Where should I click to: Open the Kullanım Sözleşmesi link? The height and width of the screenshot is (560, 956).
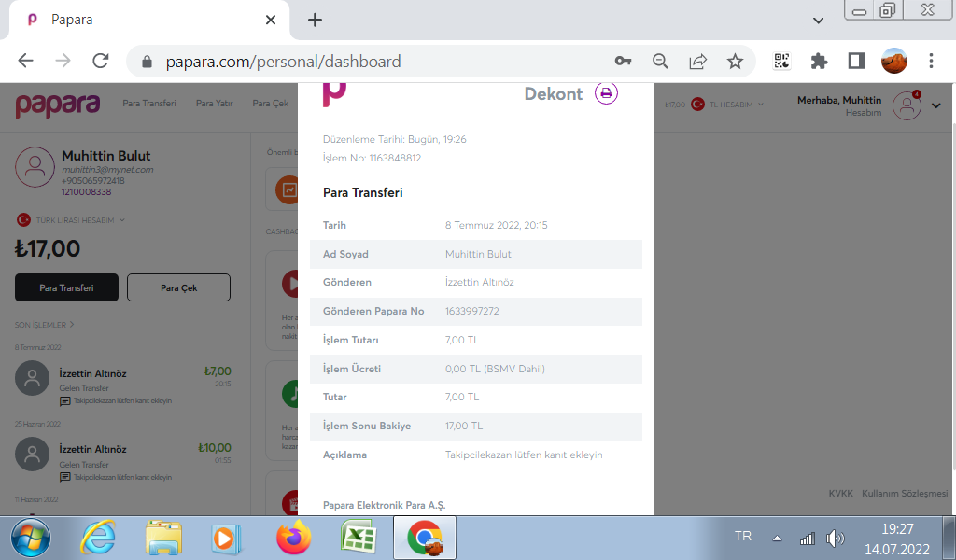(x=905, y=494)
